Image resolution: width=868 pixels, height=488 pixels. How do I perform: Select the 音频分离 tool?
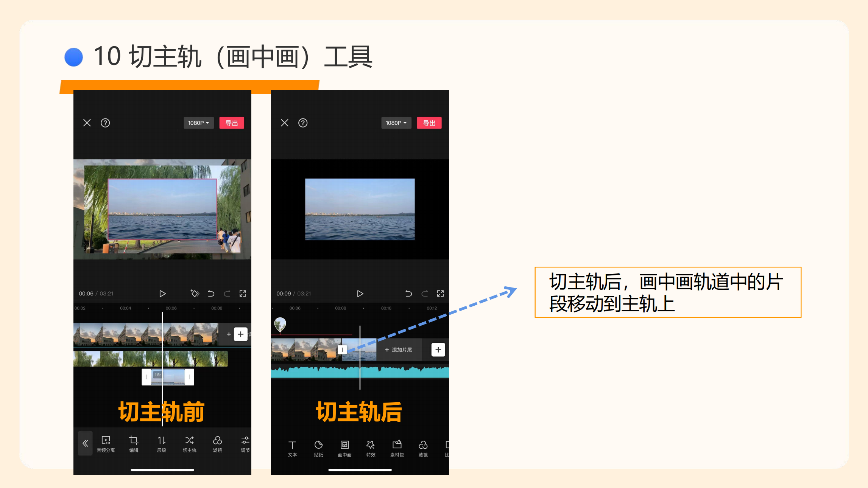click(x=106, y=444)
